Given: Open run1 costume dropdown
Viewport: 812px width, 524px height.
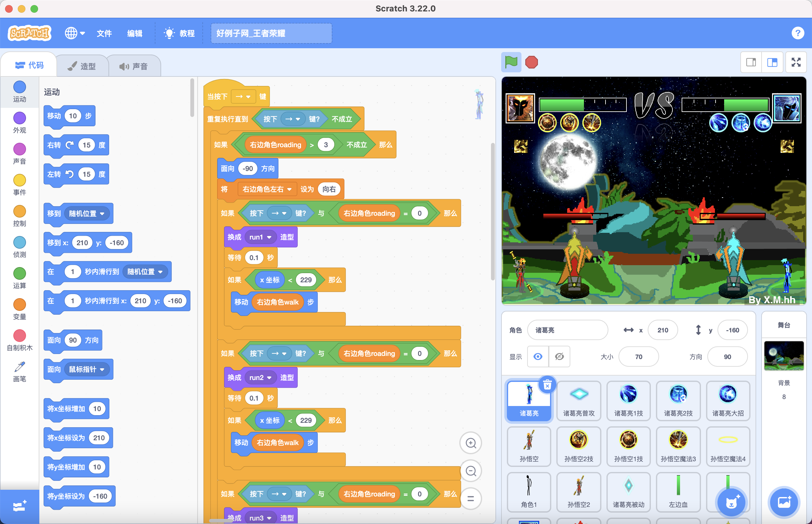Looking at the screenshot, I should click(260, 237).
